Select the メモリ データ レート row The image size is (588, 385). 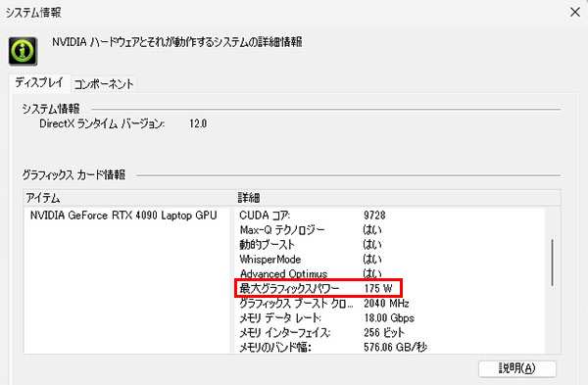(x=390, y=318)
